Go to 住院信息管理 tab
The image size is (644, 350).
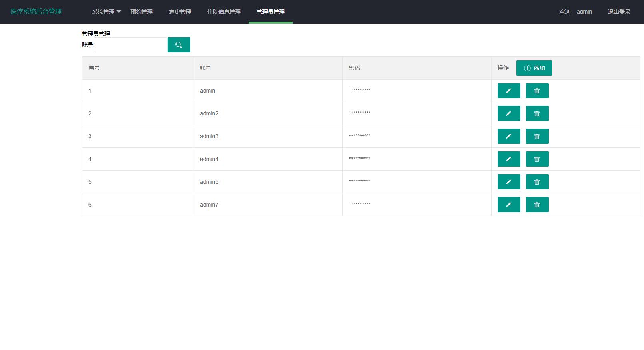tap(224, 12)
